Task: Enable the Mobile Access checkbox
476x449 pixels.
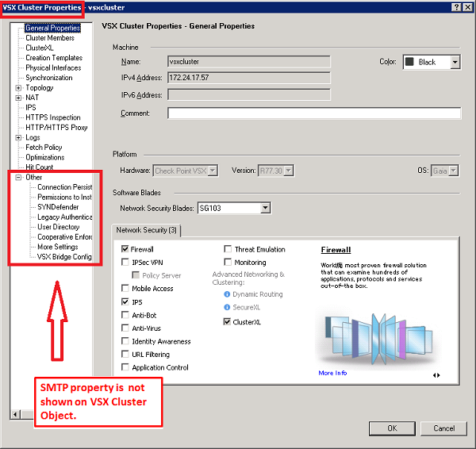Action: coord(125,288)
